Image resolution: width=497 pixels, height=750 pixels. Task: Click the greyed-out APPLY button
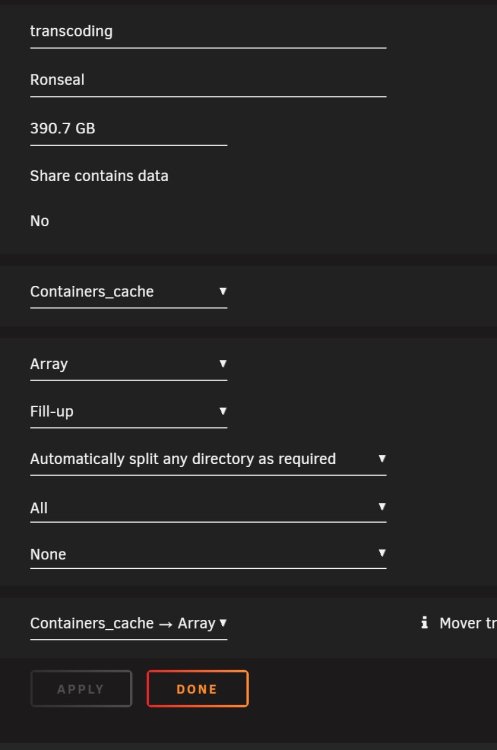(81, 689)
